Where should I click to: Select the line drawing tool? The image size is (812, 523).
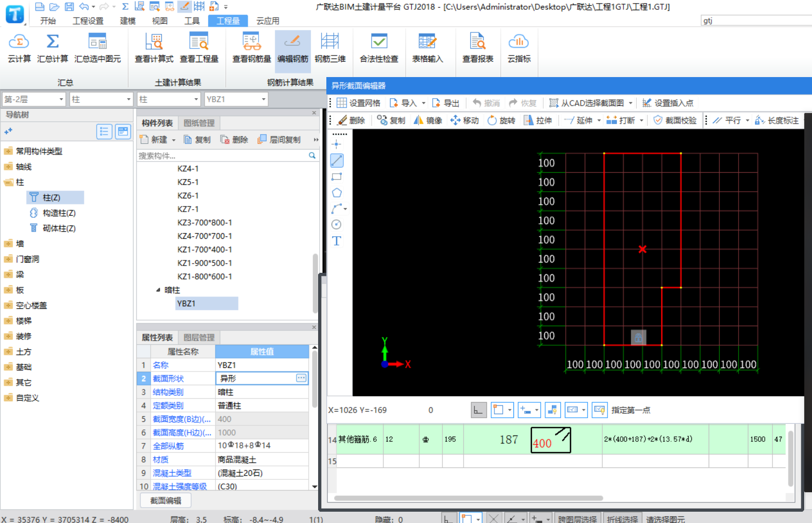pos(337,161)
